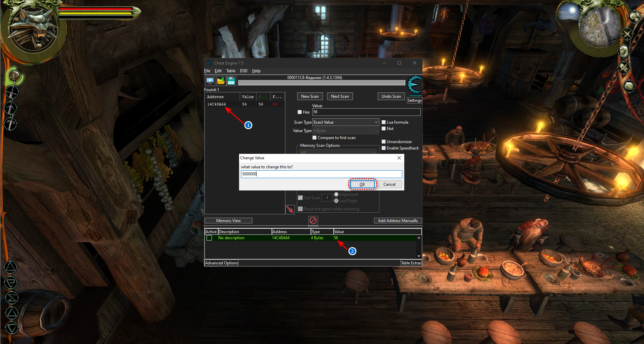This screenshot has width=644, height=344.
Task: Tick the Active checkbox for No description row
Action: point(209,238)
